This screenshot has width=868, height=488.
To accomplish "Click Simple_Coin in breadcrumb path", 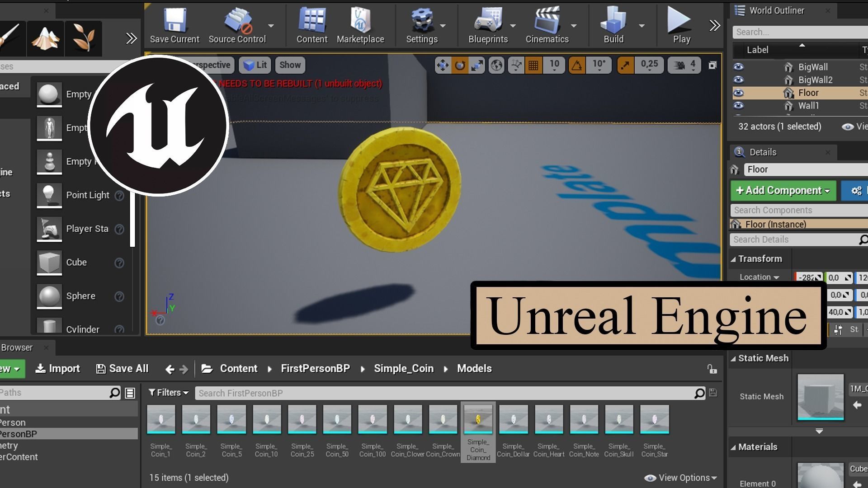I will (x=403, y=369).
